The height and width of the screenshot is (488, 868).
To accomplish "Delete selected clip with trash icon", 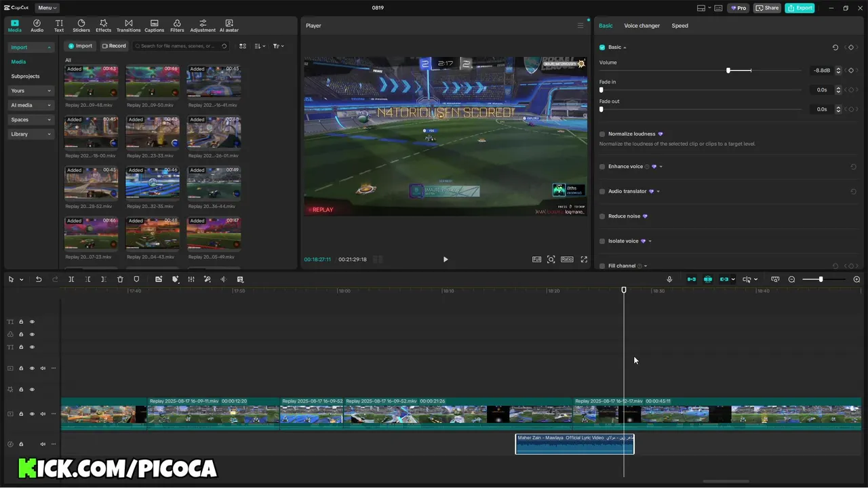I will 120,279.
